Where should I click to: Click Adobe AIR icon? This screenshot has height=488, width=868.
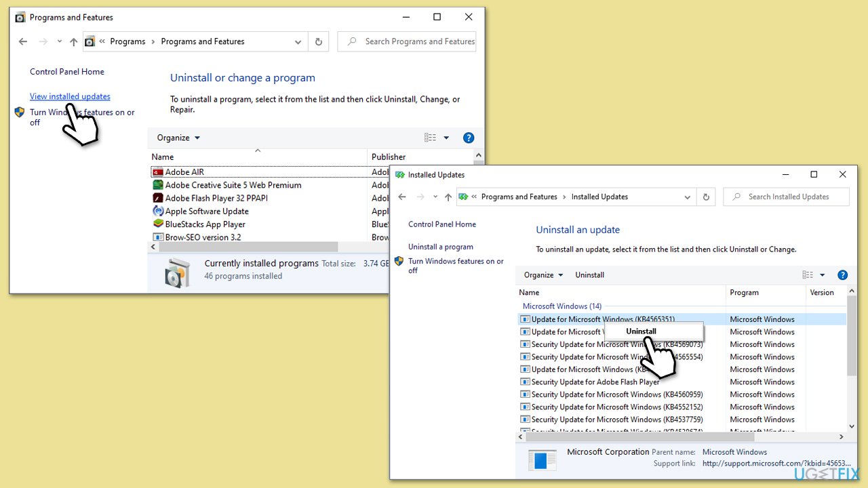[157, 172]
